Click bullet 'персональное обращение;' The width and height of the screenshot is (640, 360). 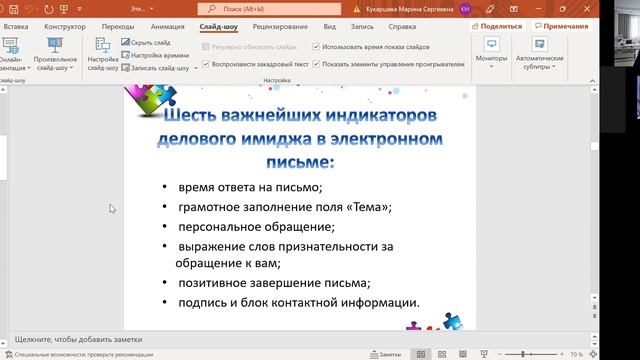256,227
